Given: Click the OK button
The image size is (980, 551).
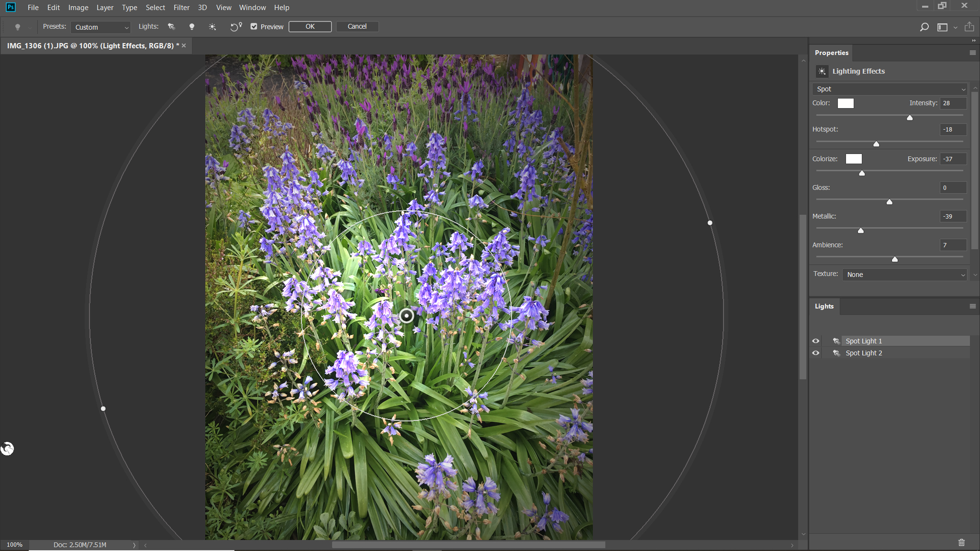Looking at the screenshot, I should coord(310,26).
